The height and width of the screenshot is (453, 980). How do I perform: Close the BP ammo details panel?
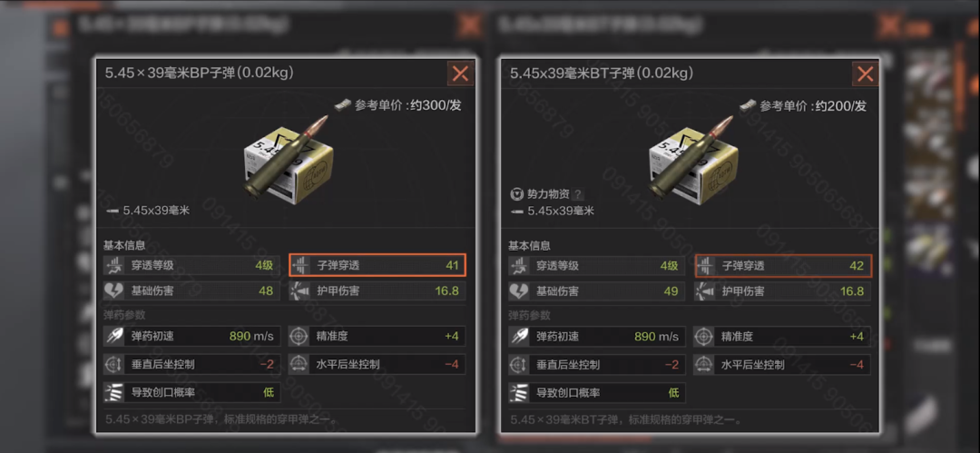pyautogui.click(x=461, y=74)
